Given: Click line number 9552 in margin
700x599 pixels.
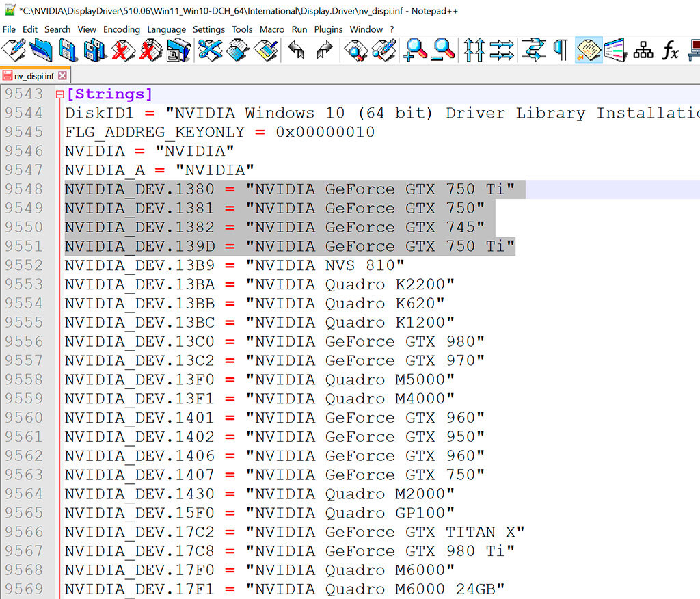Looking at the screenshot, I should pyautogui.click(x=24, y=265).
